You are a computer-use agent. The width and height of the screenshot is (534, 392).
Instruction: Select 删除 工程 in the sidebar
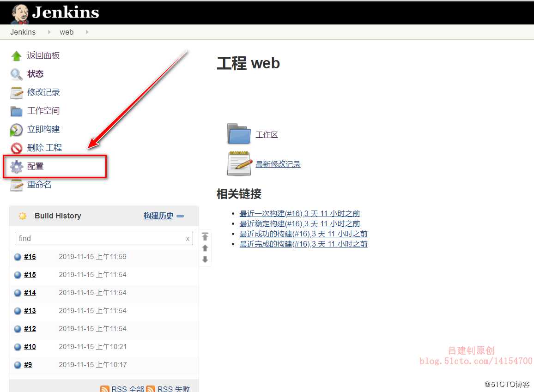pyautogui.click(x=44, y=148)
